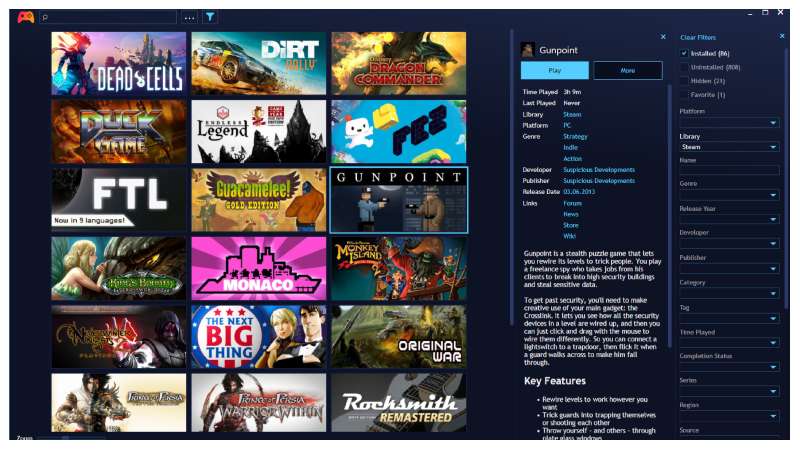Open the Genre filter dropdown
Screen dimensions: 800x450
[729, 194]
